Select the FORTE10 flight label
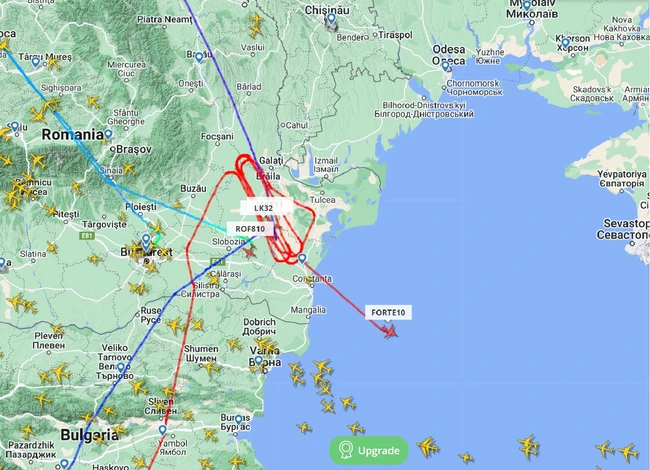This screenshot has width=650, height=470. (x=388, y=313)
